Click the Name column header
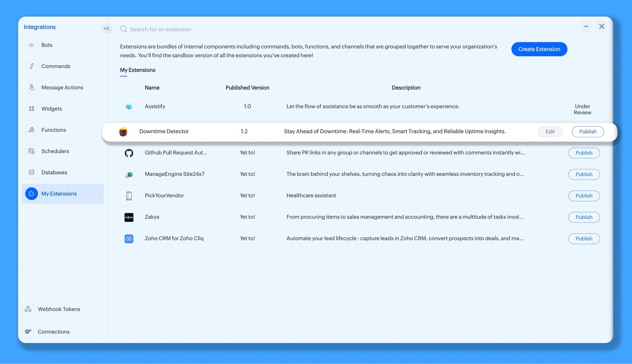This screenshot has height=364, width=632. click(152, 88)
